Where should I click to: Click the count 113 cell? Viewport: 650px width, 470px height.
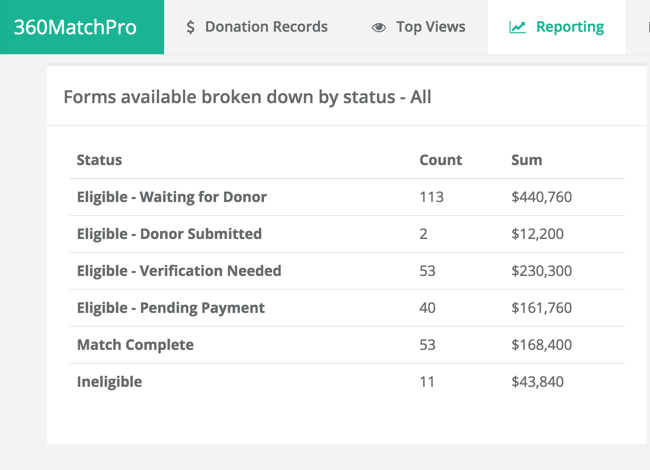431,197
